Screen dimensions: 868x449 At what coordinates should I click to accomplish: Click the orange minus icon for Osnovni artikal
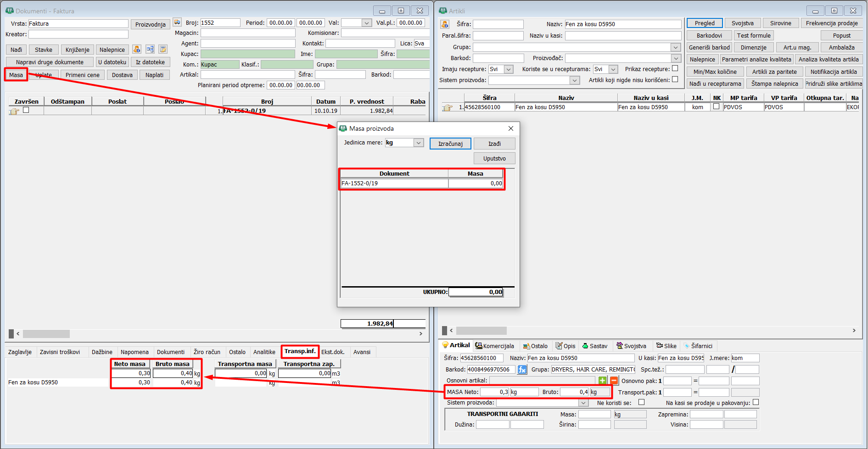[x=614, y=381]
